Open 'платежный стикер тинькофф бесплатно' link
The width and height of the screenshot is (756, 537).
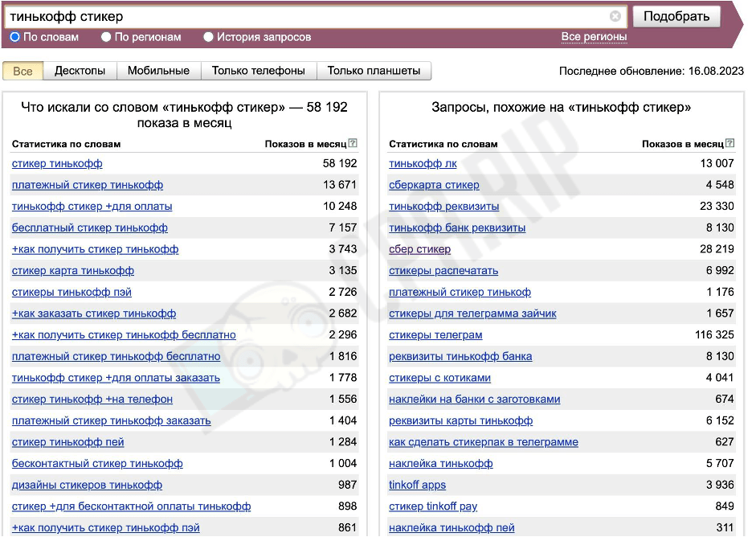pyautogui.click(x=116, y=357)
